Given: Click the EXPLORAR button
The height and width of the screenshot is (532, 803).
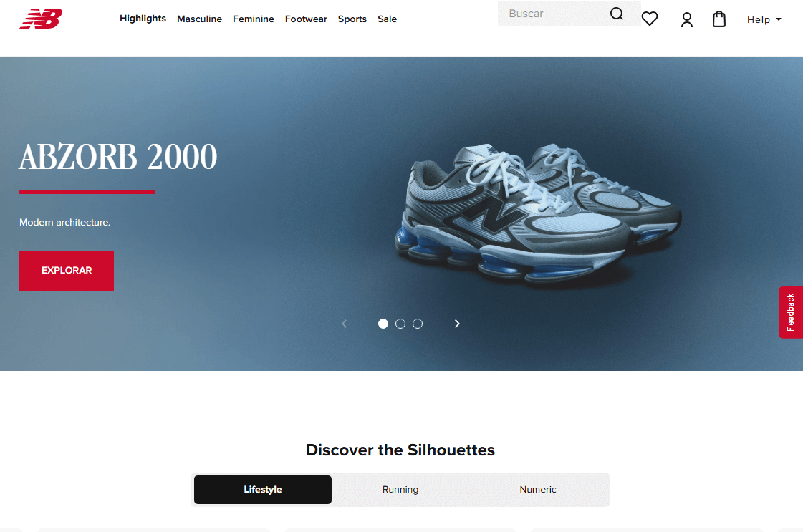Looking at the screenshot, I should 67,271.
